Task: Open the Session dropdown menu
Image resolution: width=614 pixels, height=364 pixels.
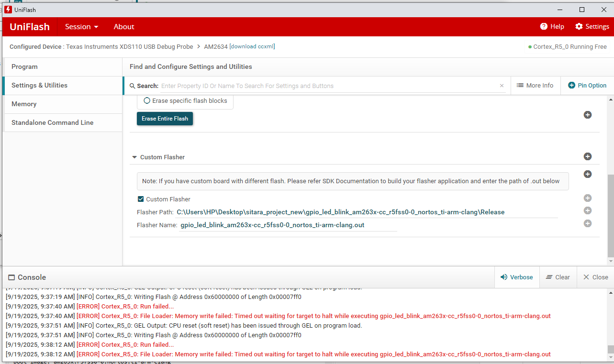Action: click(x=82, y=27)
